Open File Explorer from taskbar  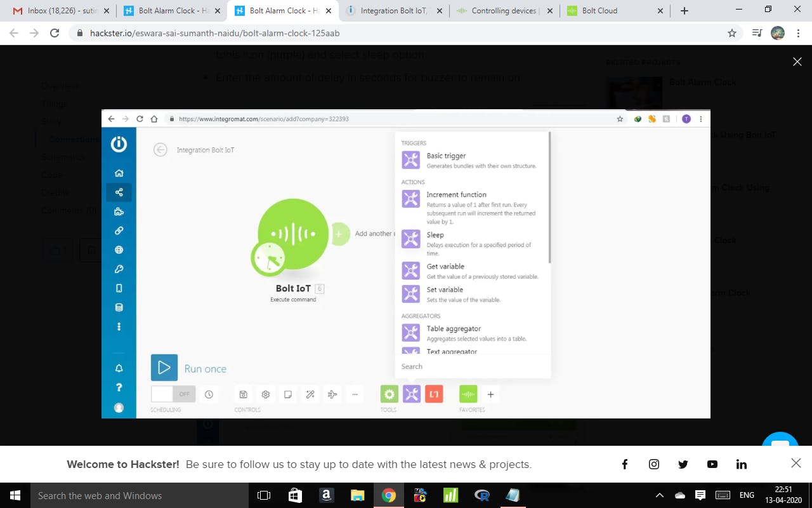point(358,495)
